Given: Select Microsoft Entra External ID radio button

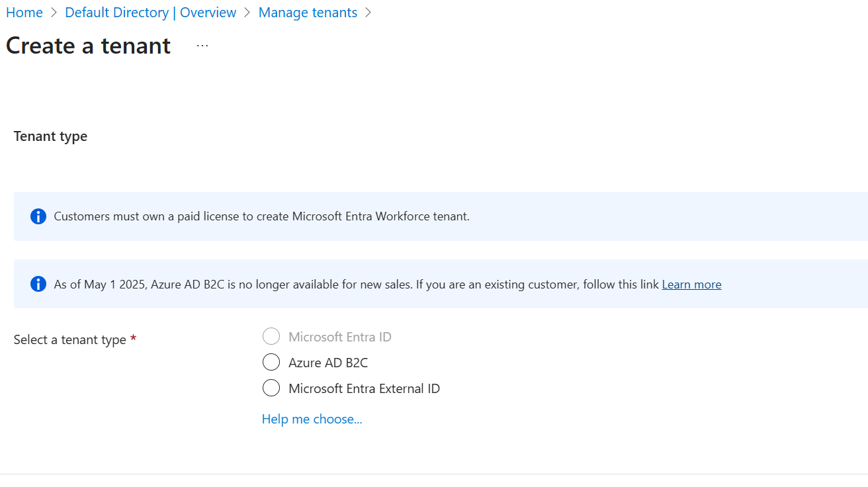Looking at the screenshot, I should [271, 388].
